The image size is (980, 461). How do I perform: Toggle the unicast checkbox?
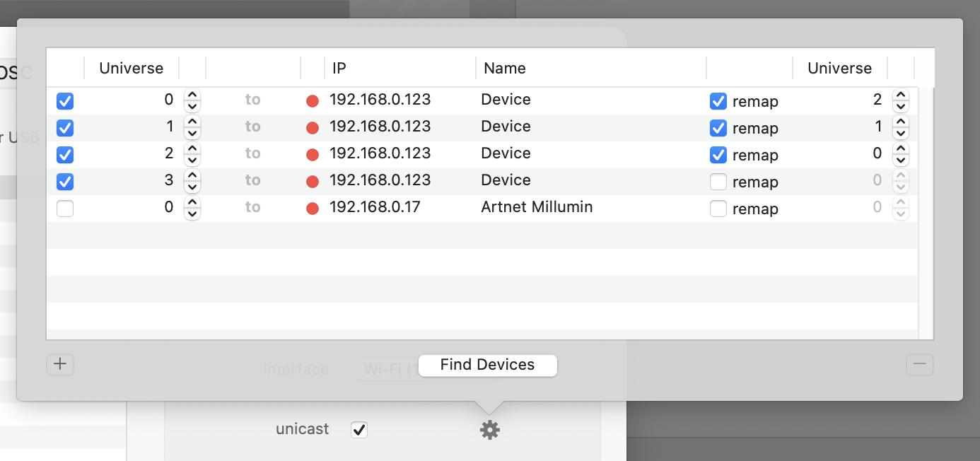click(x=359, y=429)
